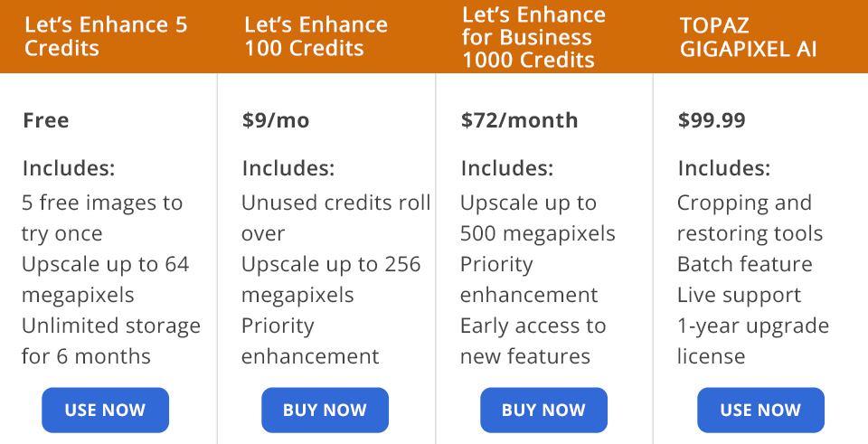Screen dimensions: 868x444
Task: Select the Let's Enhance 100 Credits header
Action: [x=316, y=37]
